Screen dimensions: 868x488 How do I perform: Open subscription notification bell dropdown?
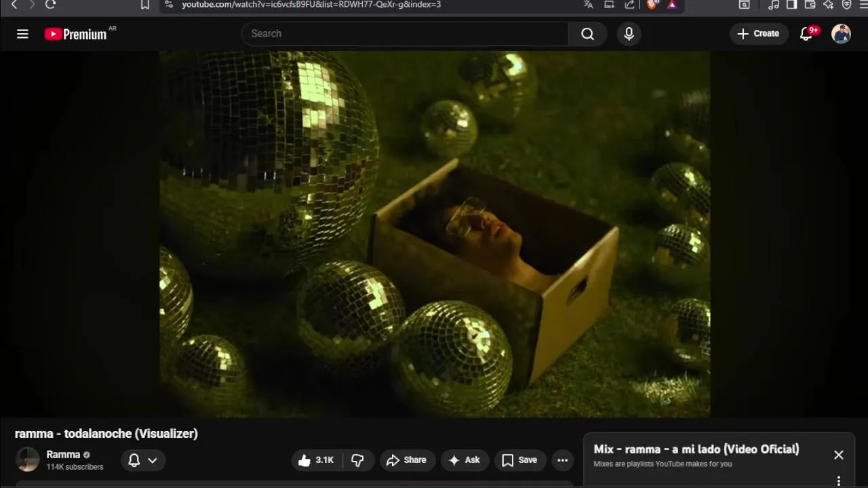tap(143, 460)
